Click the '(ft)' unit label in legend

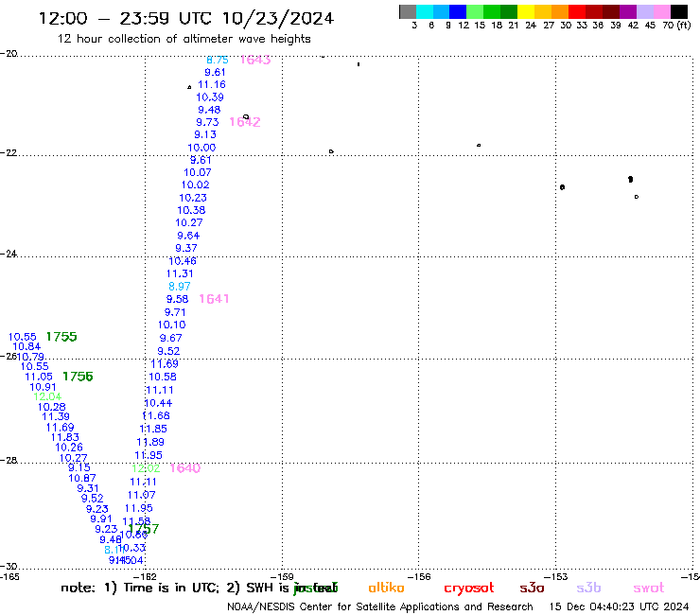point(684,26)
